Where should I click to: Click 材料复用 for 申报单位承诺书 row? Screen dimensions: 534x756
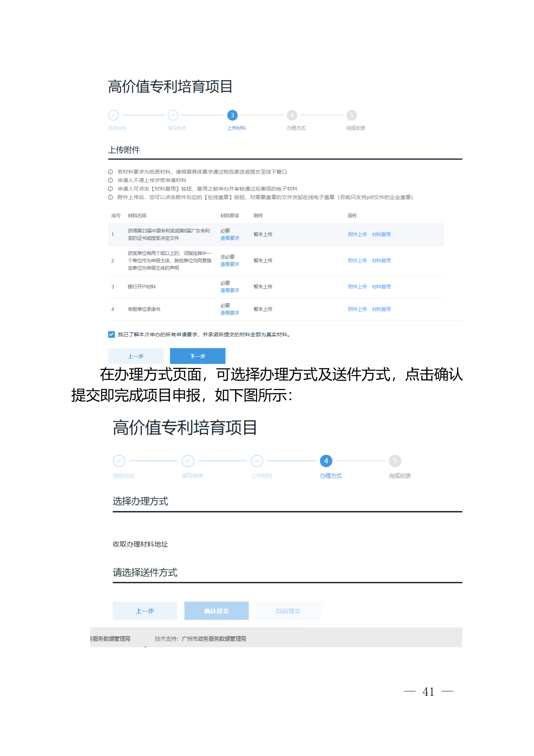click(x=381, y=309)
